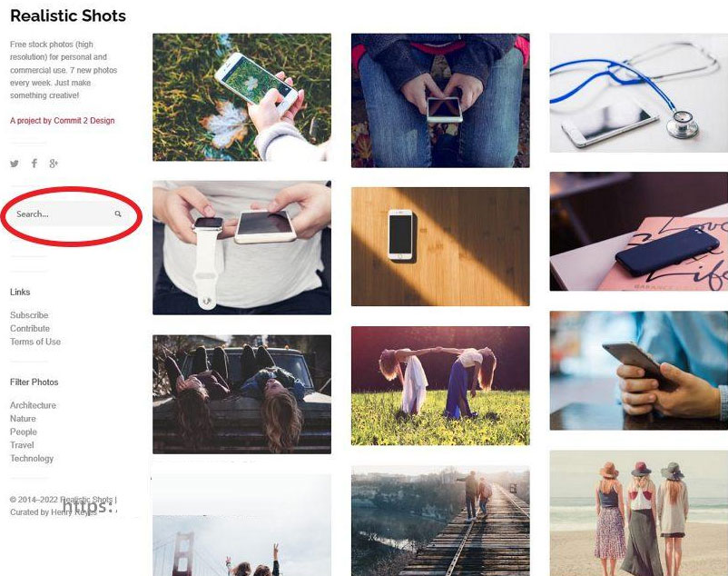Viewport: 728px width, 576px height.
Task: Open the smartwatch and phone photo
Action: point(241,248)
